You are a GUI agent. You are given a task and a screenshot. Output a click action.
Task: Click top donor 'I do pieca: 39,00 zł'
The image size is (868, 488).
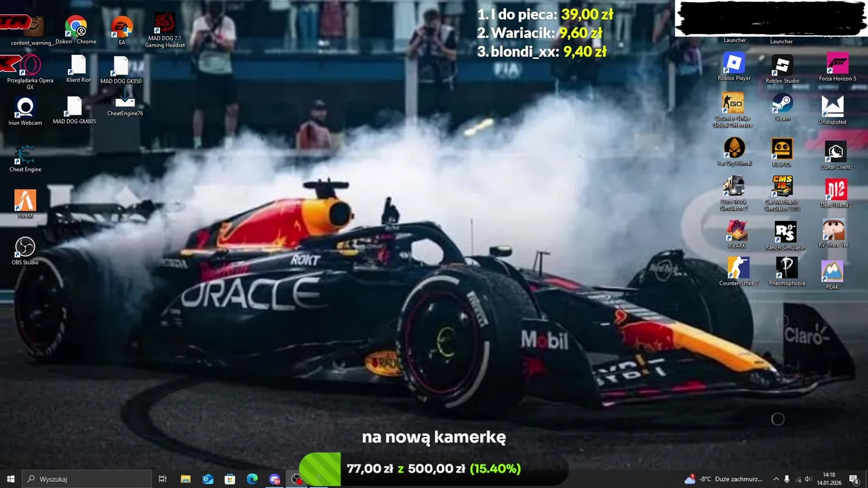545,14
